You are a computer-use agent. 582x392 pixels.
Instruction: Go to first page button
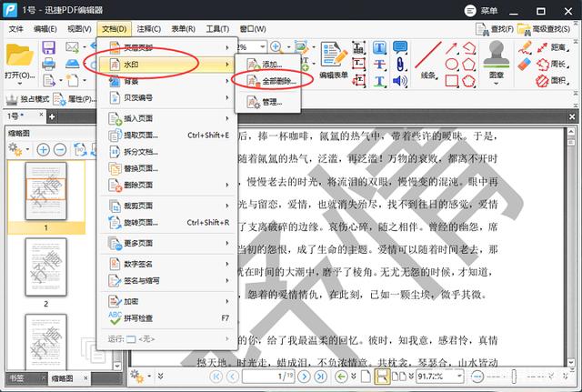click(216, 377)
